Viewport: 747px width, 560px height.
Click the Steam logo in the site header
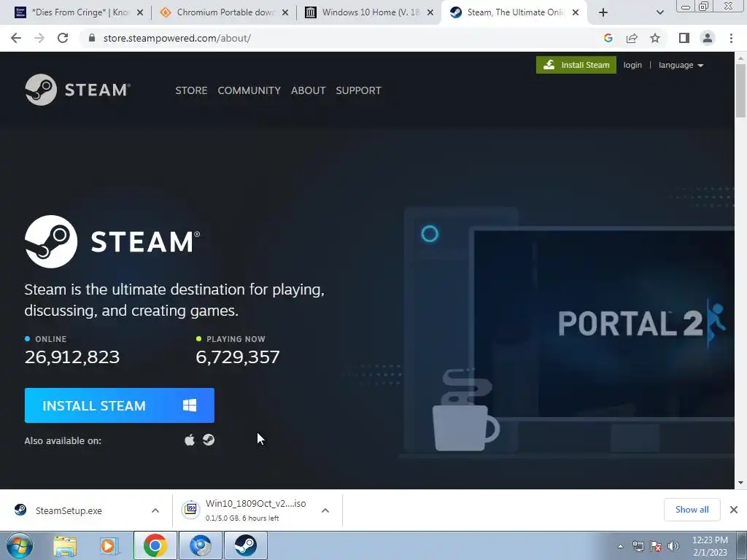[77, 90]
